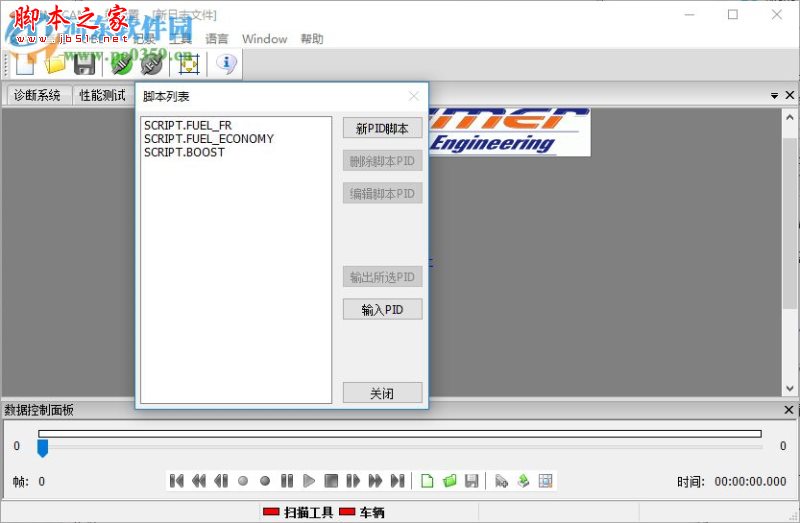Click the vertical scrollbar thumb
This screenshot has width=800, height=523.
pyautogui.click(x=790, y=222)
